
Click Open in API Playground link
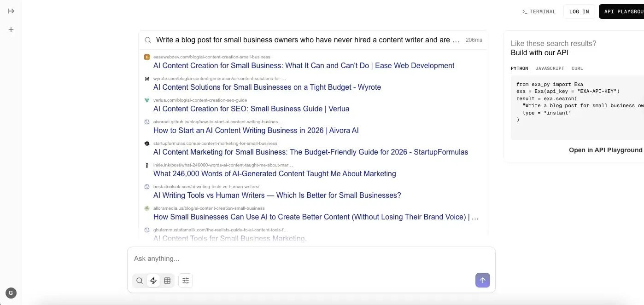[x=605, y=150]
